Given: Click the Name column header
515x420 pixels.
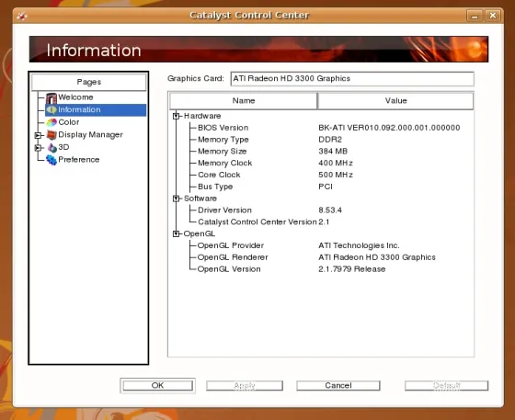Looking at the screenshot, I should [244, 101].
